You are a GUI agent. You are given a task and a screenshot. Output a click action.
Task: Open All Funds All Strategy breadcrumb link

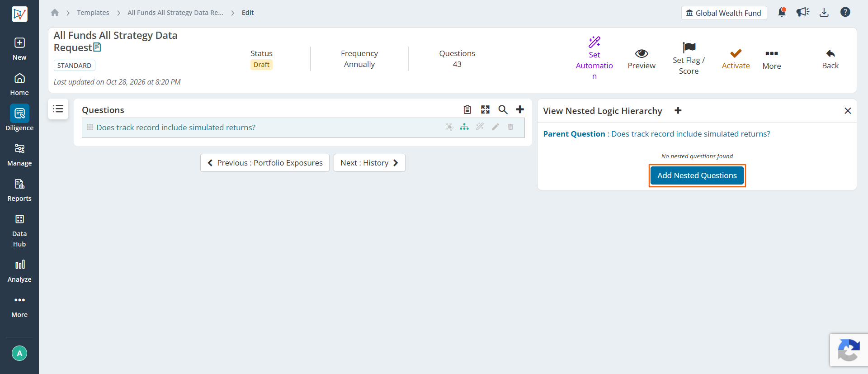click(175, 13)
